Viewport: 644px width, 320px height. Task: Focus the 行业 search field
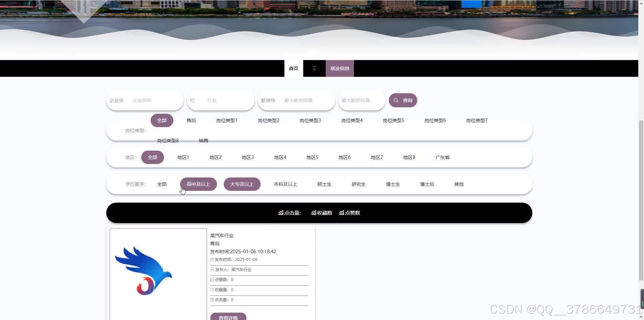tap(228, 100)
